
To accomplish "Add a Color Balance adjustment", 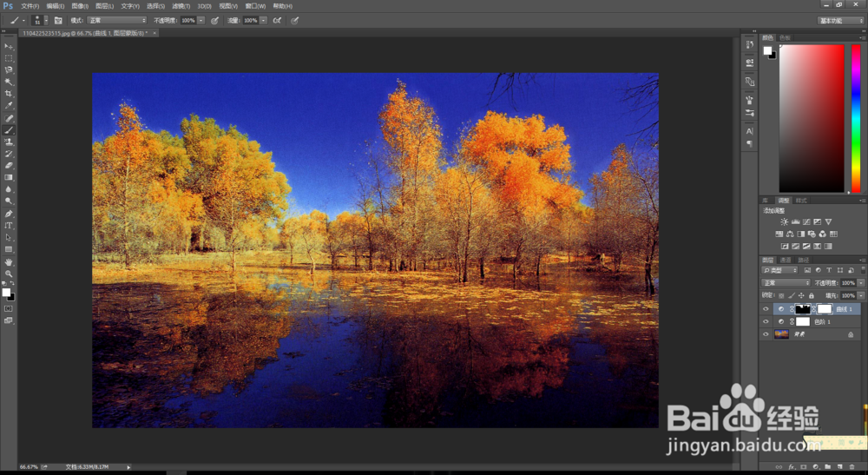I will (790, 234).
